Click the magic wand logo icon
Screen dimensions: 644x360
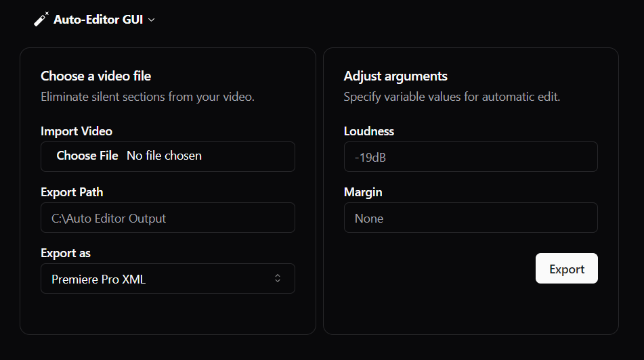coord(41,20)
